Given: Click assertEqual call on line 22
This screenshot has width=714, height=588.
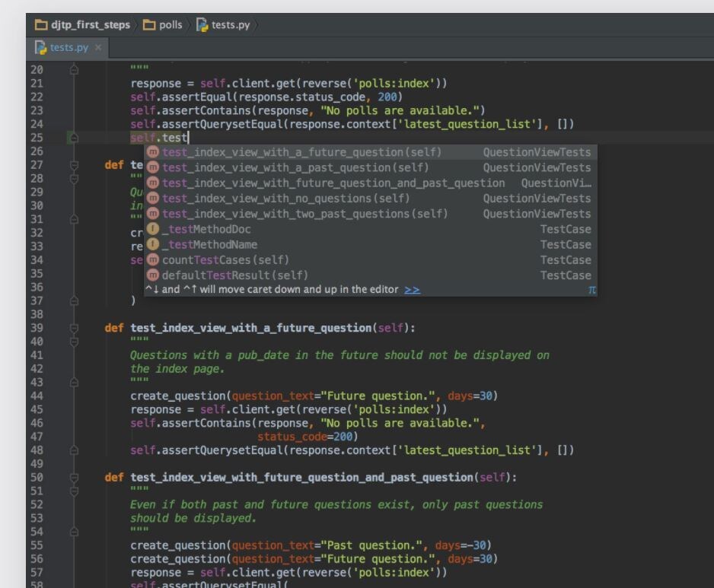Looking at the screenshot, I should click(196, 97).
